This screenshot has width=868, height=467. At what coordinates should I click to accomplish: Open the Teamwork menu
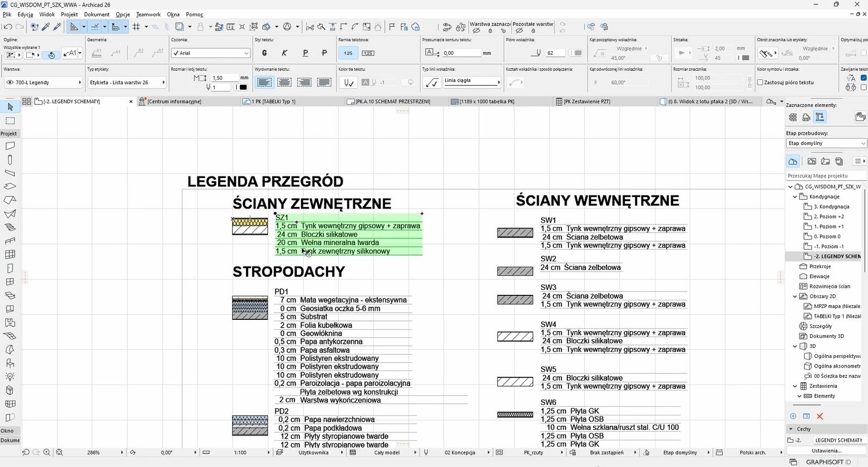pyautogui.click(x=148, y=15)
